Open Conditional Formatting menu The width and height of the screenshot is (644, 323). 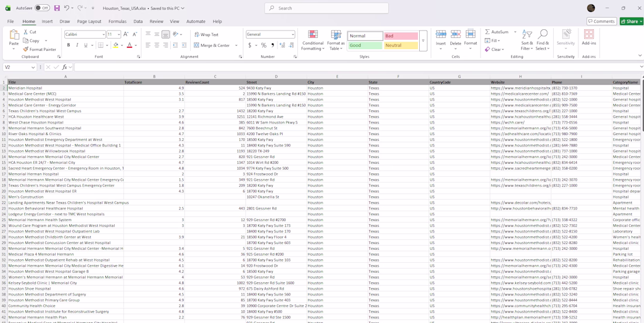(x=313, y=40)
